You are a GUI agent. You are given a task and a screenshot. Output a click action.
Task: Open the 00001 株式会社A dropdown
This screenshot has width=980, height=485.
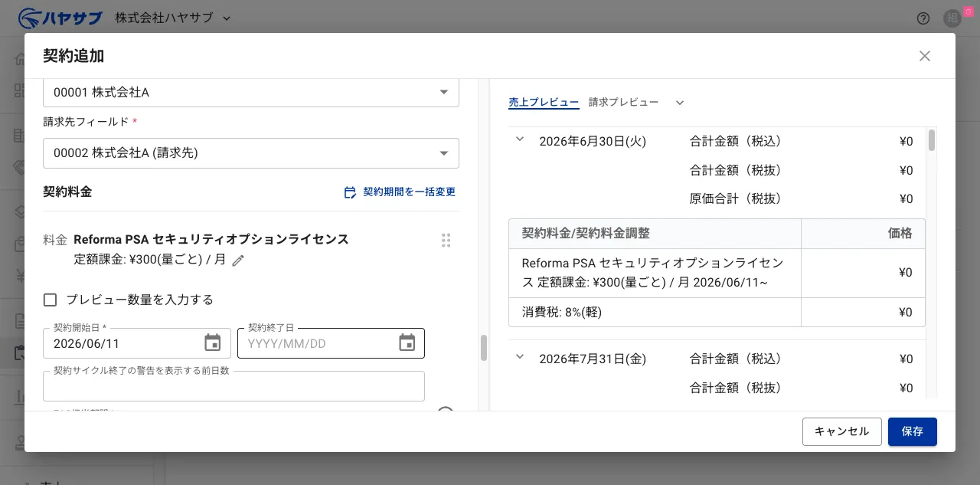[x=251, y=93]
